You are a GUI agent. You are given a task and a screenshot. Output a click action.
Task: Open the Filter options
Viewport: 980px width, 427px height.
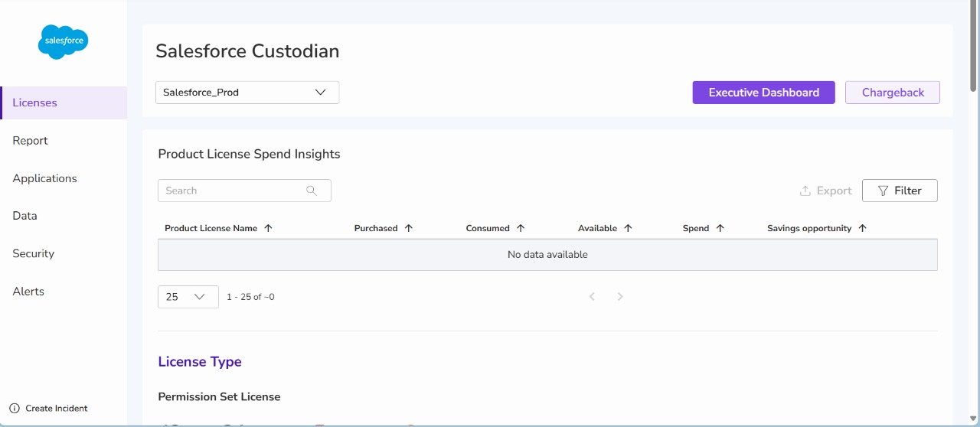pyautogui.click(x=900, y=191)
